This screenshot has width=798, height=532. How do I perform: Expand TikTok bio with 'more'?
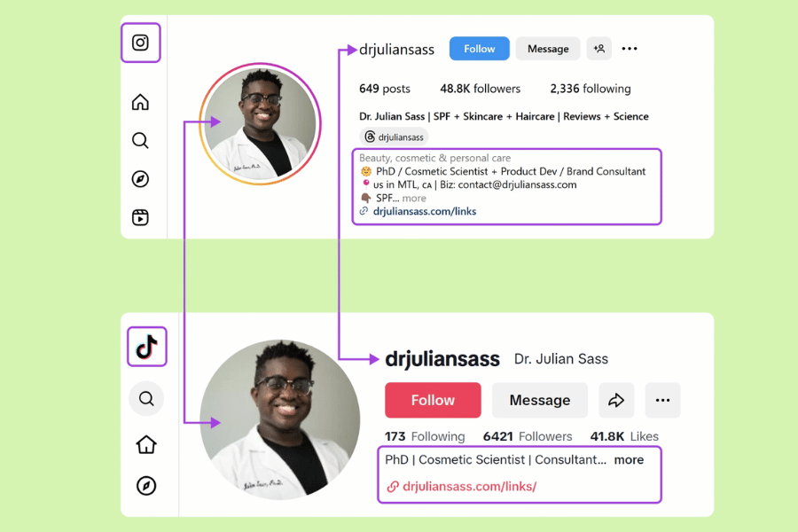629,459
